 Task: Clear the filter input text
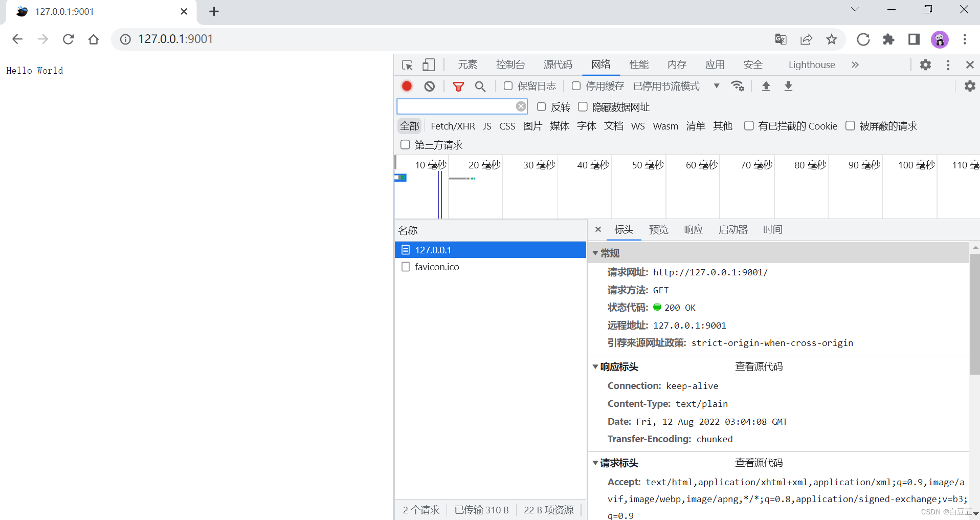pyautogui.click(x=521, y=106)
